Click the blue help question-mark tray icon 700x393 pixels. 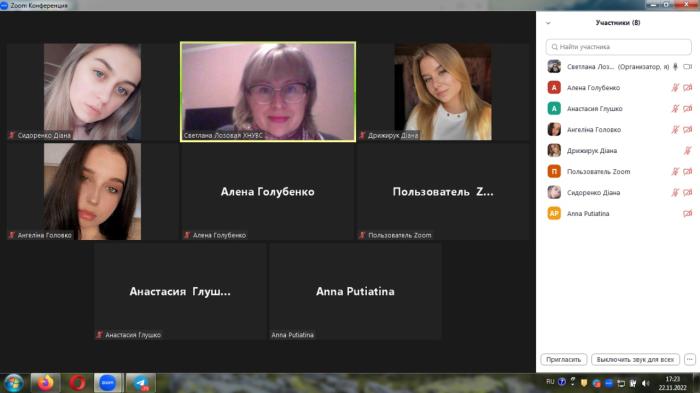(562, 382)
